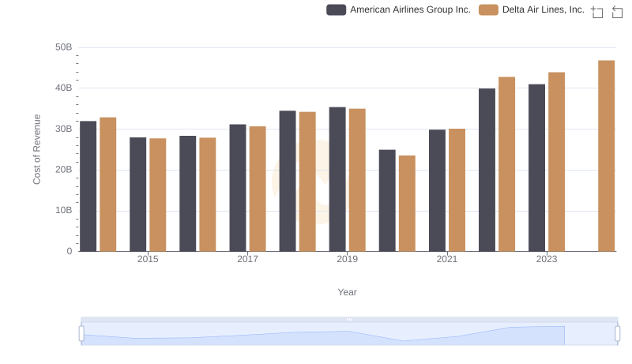Image resolution: width=632 pixels, height=364 pixels.
Task: Click the Delta bar for 2014
Action: tap(108, 185)
